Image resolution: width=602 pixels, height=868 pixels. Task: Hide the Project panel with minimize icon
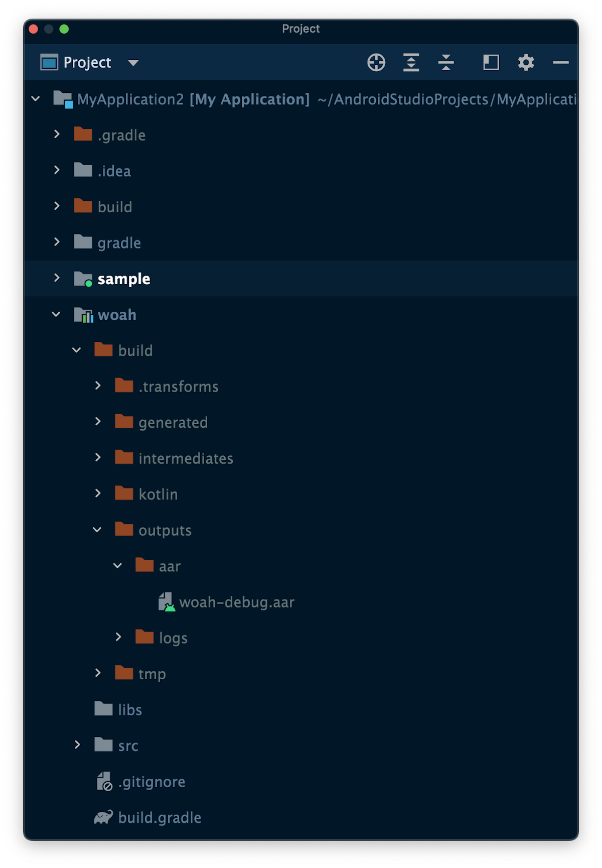point(560,62)
